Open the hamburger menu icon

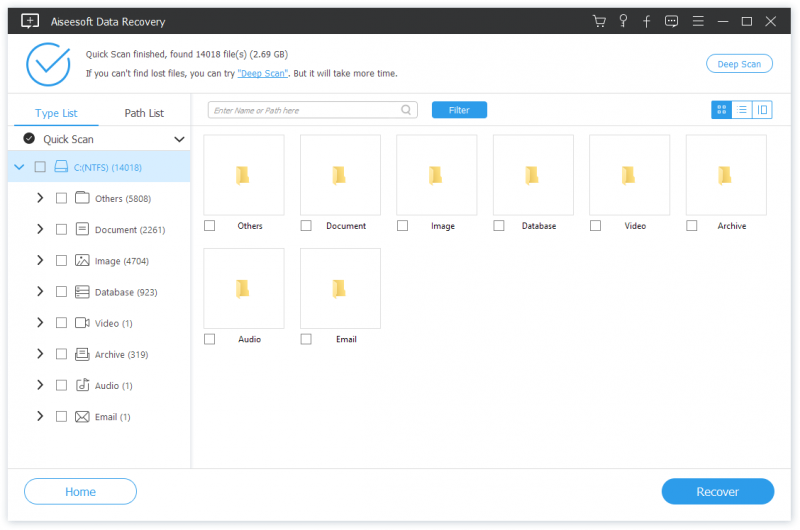698,21
